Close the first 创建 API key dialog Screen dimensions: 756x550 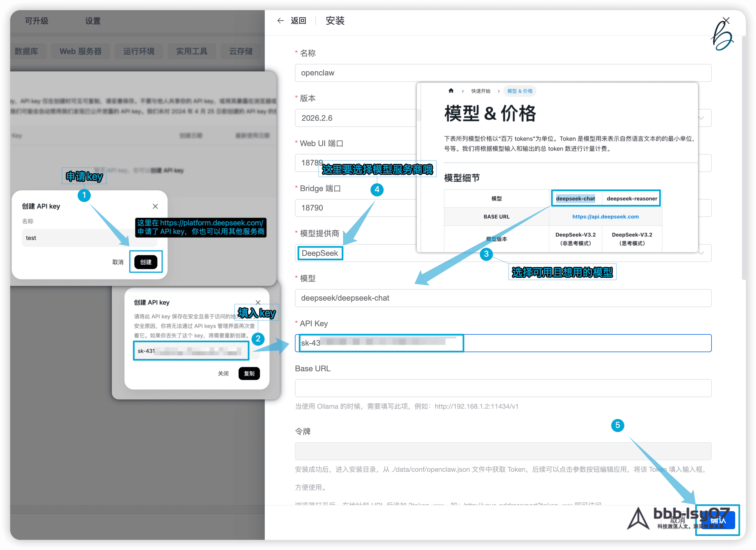click(155, 206)
